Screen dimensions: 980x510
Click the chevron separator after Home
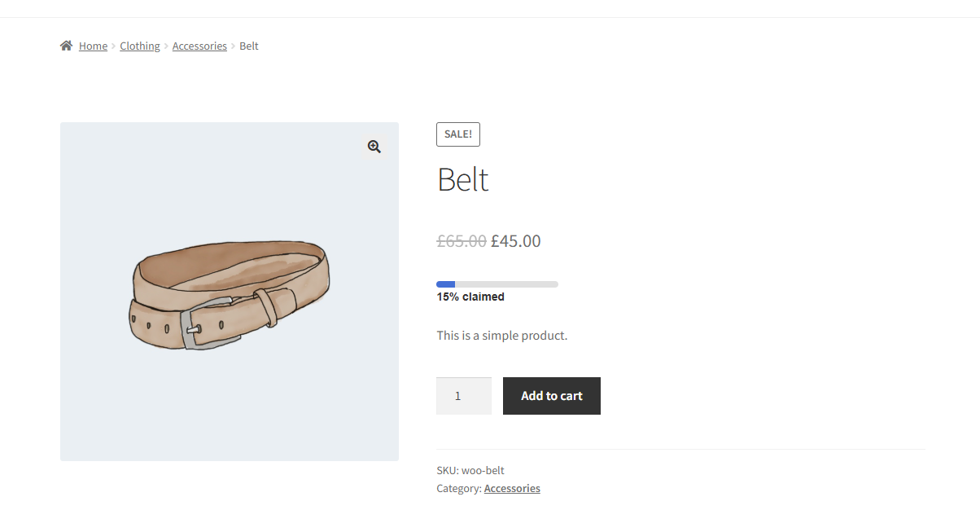pos(114,46)
